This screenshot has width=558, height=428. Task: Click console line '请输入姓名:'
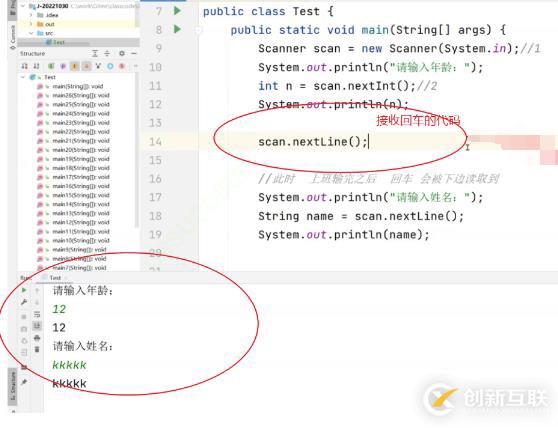point(83,346)
